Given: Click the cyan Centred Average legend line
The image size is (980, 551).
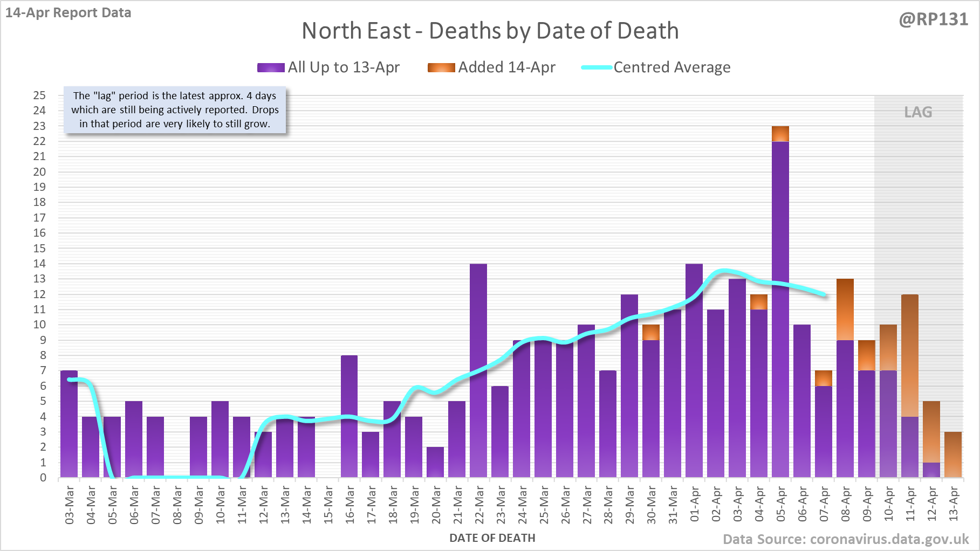Looking at the screenshot, I should pyautogui.click(x=597, y=67).
